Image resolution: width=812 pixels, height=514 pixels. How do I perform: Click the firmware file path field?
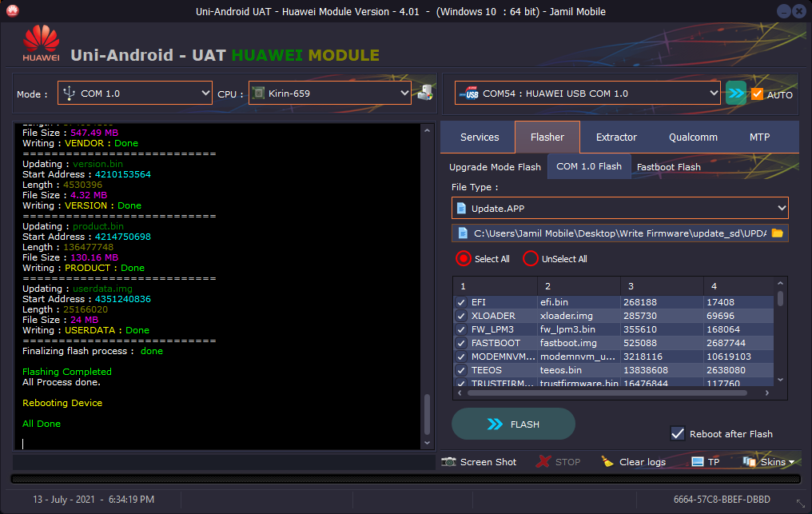pyautogui.click(x=620, y=233)
